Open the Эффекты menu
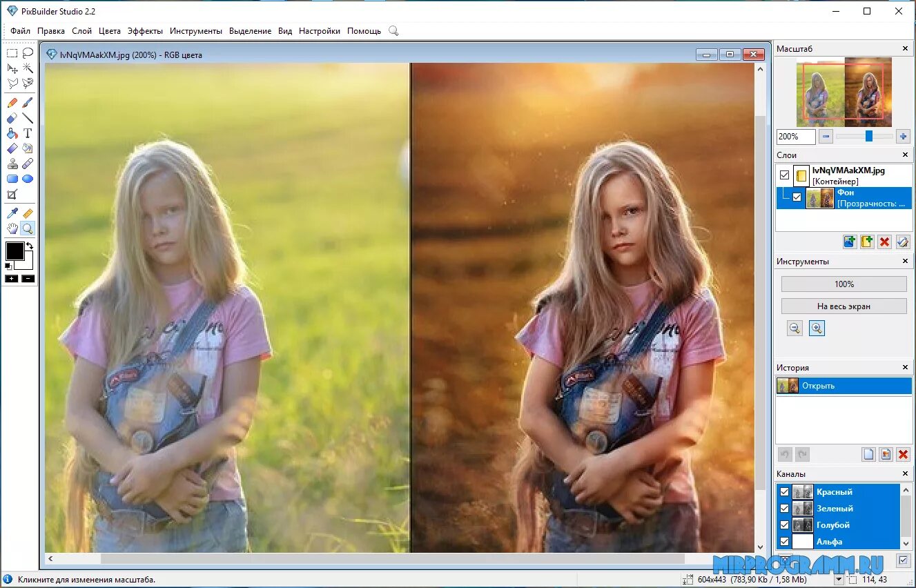The image size is (916, 588). pyautogui.click(x=145, y=31)
